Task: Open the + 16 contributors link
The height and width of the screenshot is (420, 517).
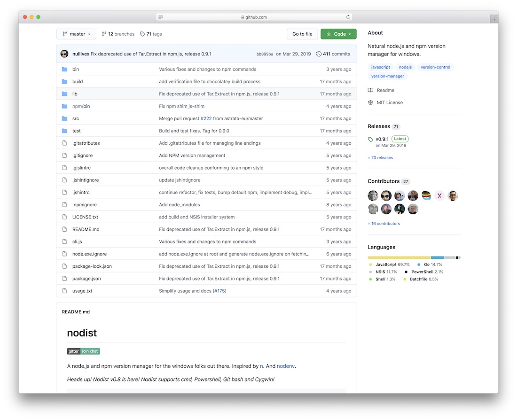Action: pos(384,224)
